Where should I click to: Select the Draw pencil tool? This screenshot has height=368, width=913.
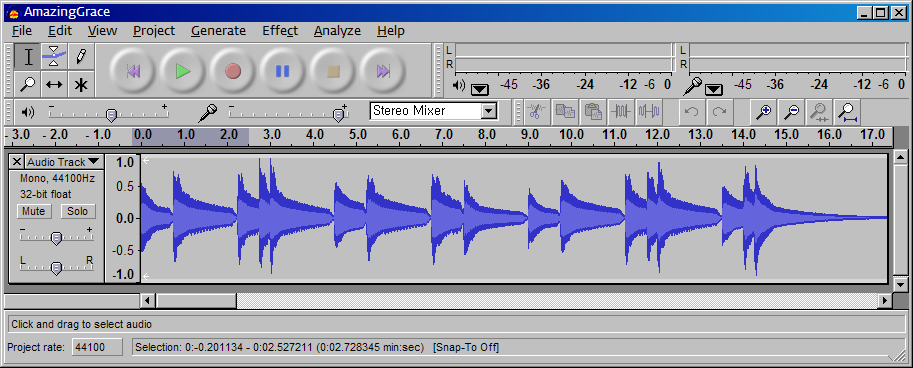(x=81, y=57)
